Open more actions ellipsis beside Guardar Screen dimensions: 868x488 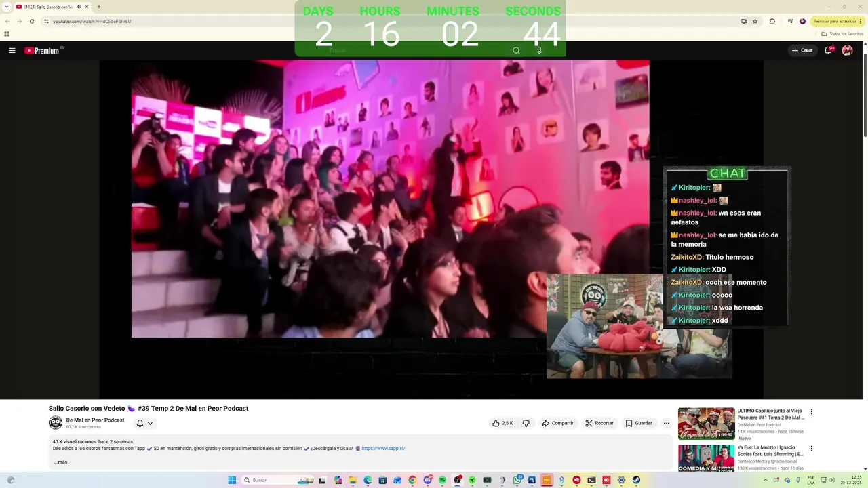[666, 423]
